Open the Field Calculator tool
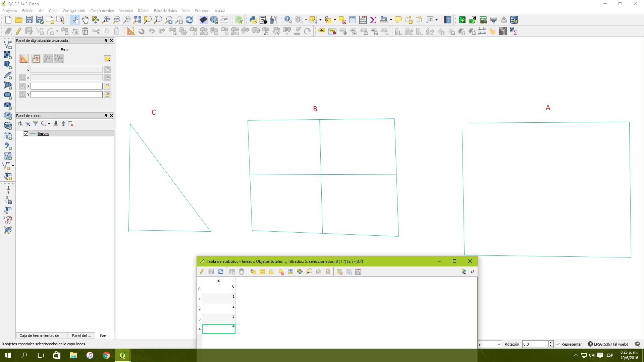The image size is (644, 362). 359,271
